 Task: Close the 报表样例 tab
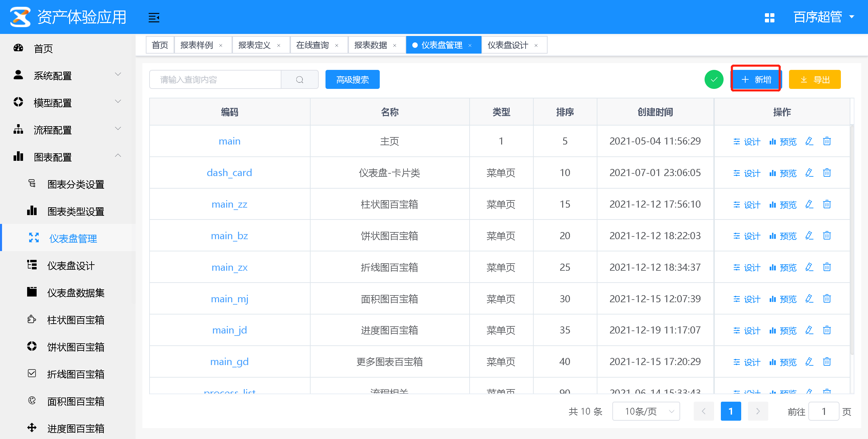coord(221,45)
